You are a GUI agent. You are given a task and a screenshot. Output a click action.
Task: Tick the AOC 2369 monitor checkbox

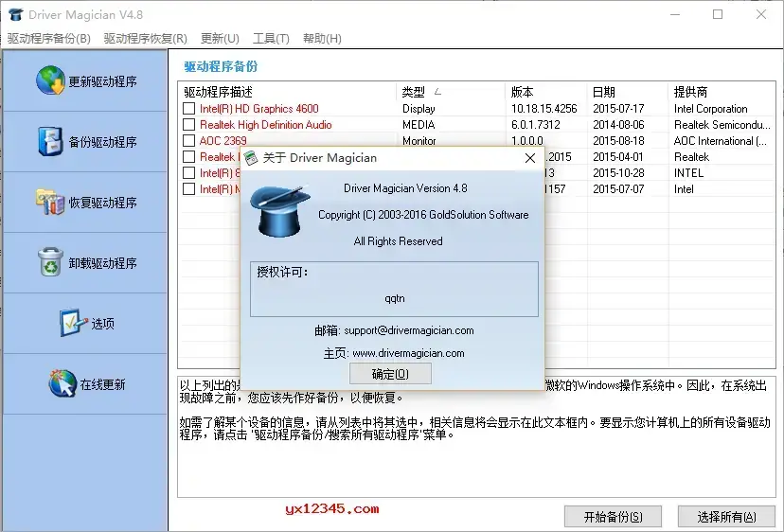click(x=189, y=140)
